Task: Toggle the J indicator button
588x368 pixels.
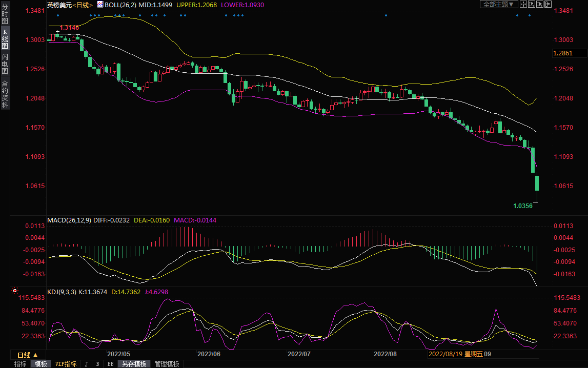Action: point(86,364)
